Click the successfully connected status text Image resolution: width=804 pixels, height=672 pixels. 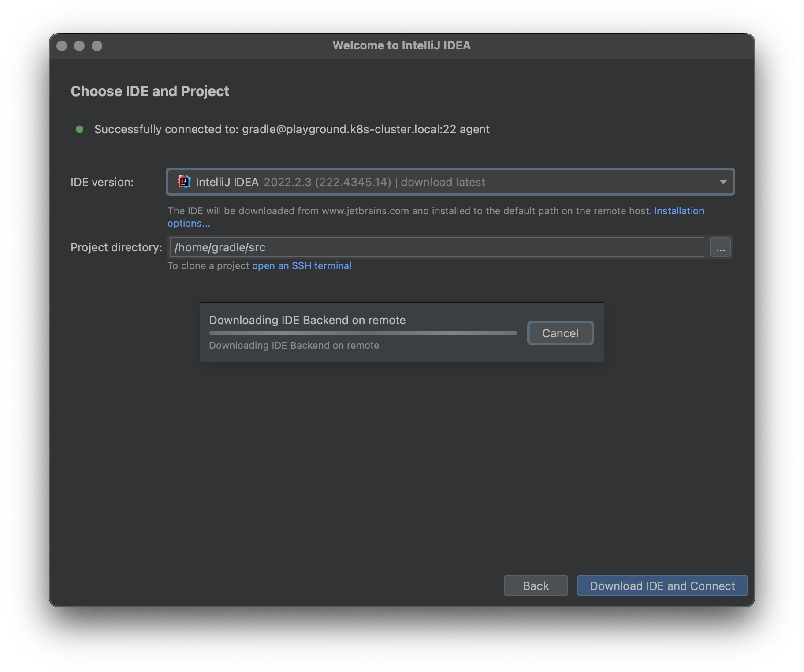(x=292, y=129)
